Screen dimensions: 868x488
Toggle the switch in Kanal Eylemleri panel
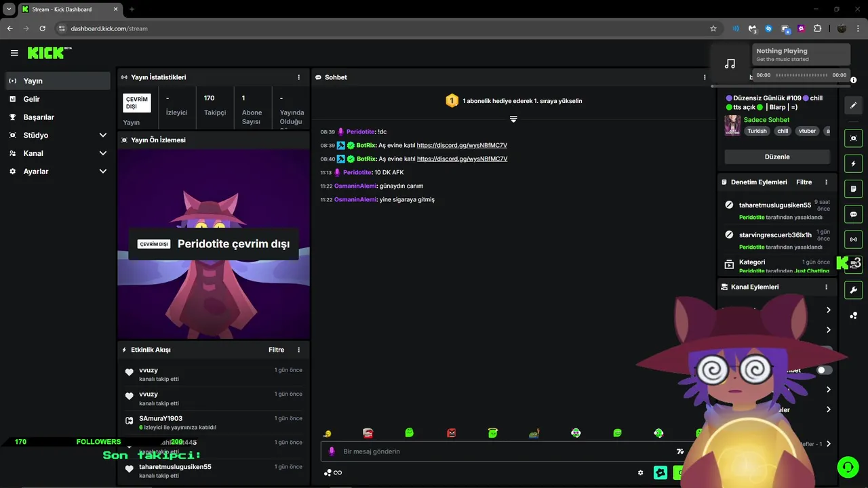825,370
